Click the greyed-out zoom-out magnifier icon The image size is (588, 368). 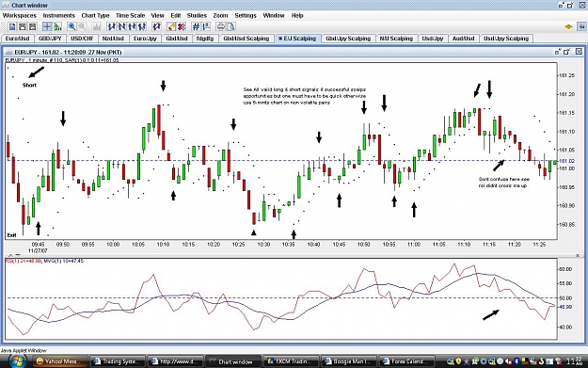[x=82, y=26]
